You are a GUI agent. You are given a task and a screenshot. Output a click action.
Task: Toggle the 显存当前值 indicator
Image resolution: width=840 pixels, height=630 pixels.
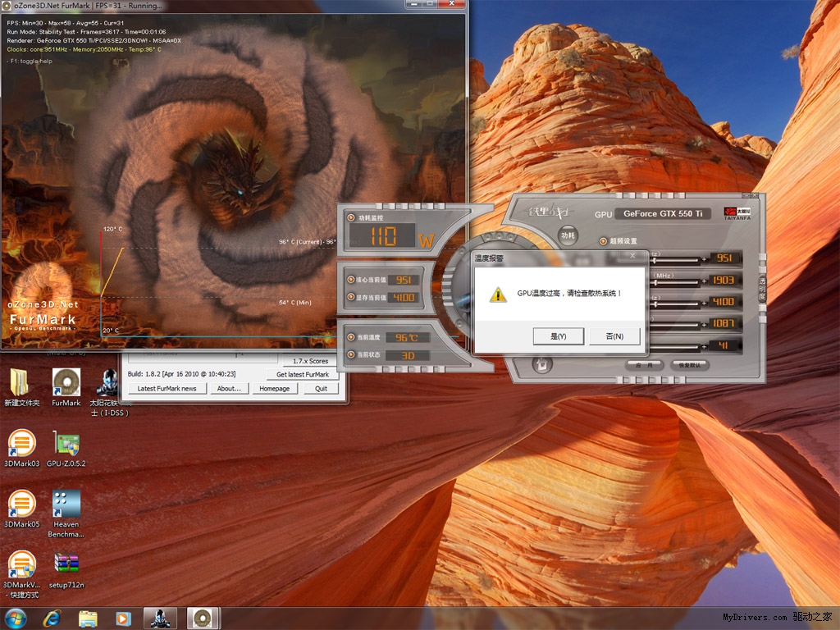pyautogui.click(x=351, y=297)
